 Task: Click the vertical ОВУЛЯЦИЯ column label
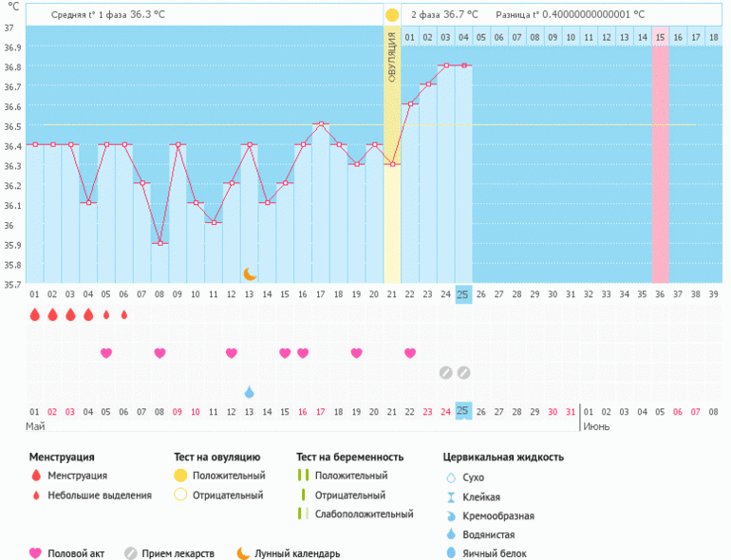click(x=392, y=57)
